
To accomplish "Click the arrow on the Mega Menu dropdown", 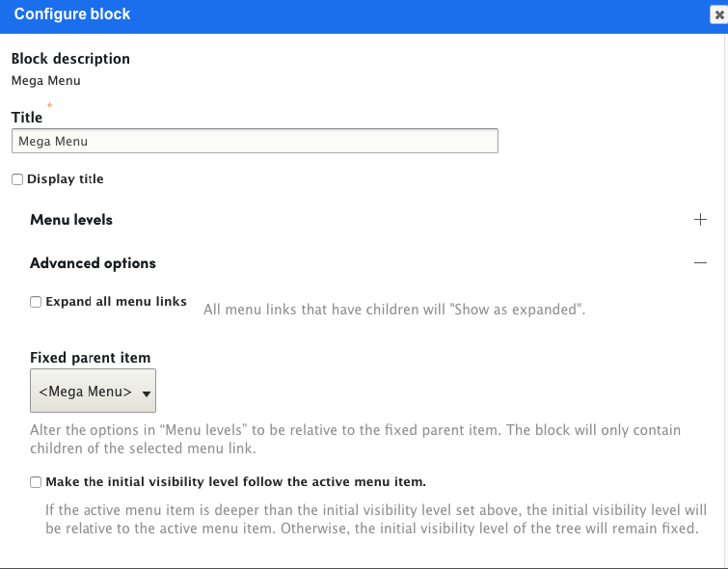I will [147, 393].
